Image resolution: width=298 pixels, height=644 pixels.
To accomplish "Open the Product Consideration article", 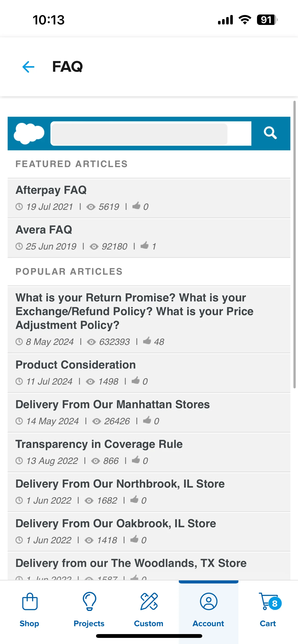I will 149,373.
